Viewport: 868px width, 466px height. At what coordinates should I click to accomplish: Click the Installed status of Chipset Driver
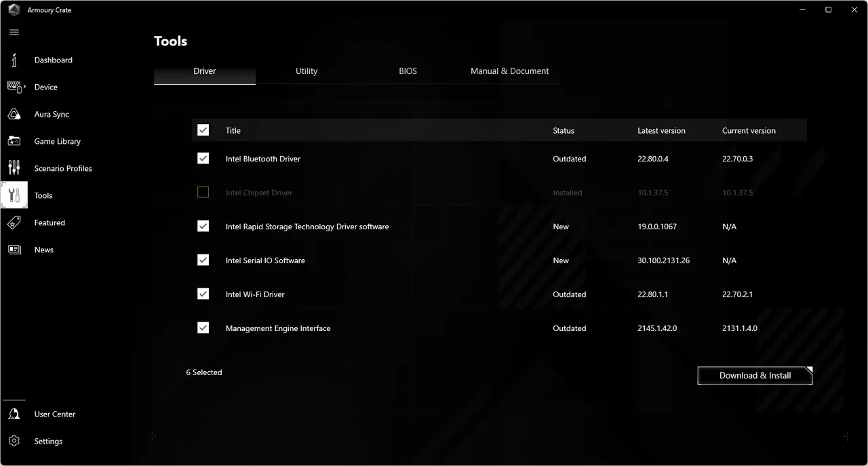(x=568, y=193)
